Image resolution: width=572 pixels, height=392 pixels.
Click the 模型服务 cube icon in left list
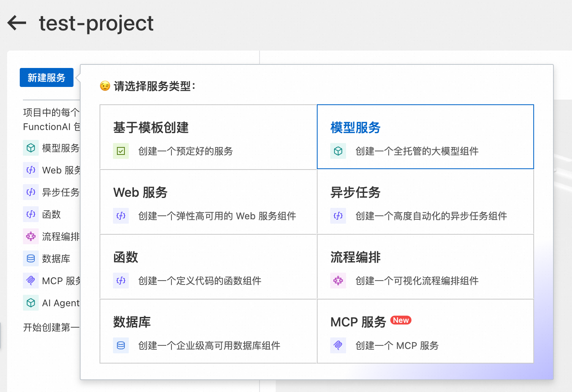point(31,148)
